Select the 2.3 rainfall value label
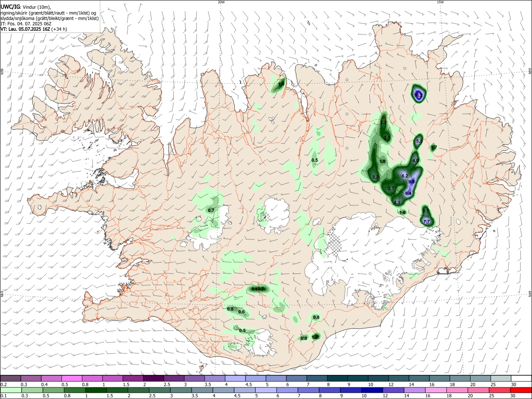Screen dimensions: 532x399 coord(383,123)
